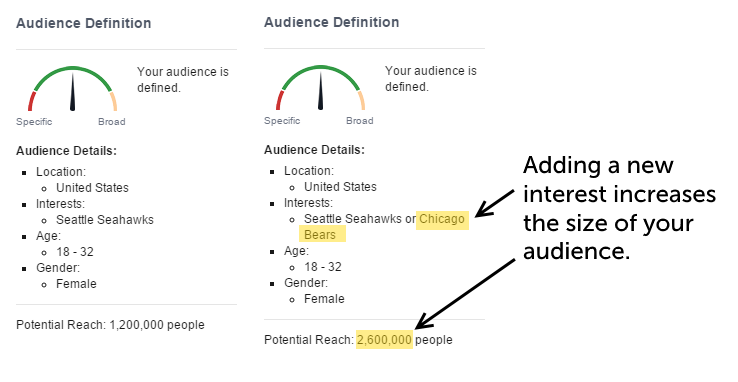Click 'Broad' gauge label in 2,600,000 panel
Image resolution: width=738 pixels, height=382 pixels.
360,120
